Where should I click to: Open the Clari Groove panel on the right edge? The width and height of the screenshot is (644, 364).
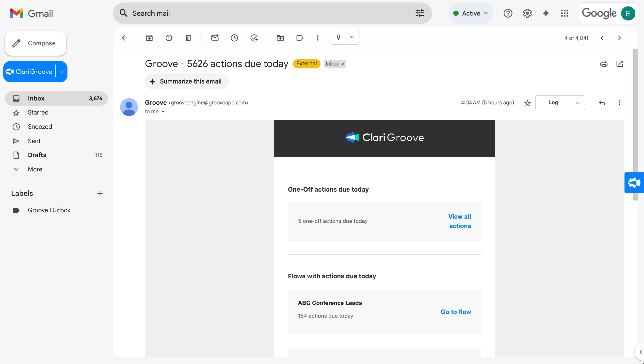[x=634, y=183]
